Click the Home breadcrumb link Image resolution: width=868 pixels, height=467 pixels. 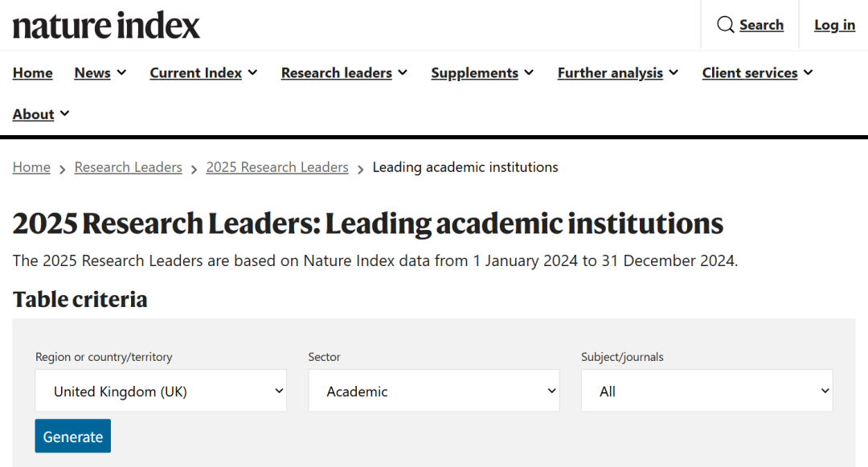pos(31,167)
